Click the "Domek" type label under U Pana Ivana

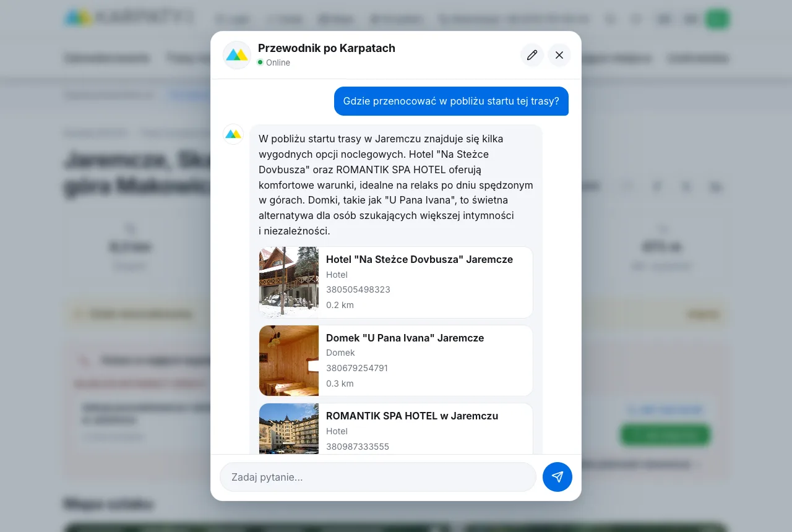tap(340, 353)
